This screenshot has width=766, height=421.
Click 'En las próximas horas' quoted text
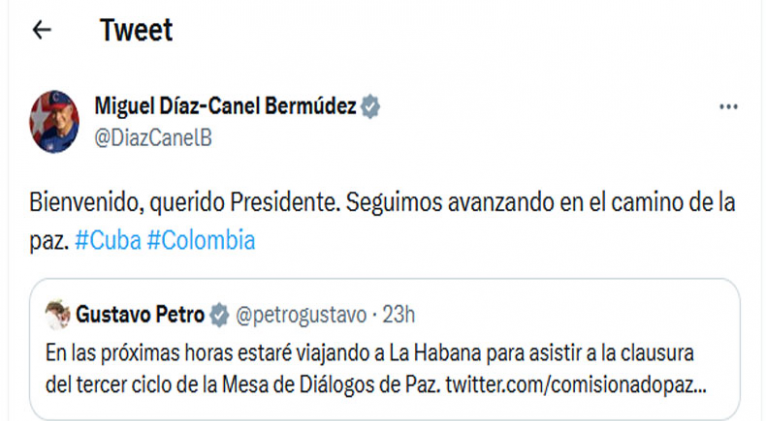(x=125, y=353)
